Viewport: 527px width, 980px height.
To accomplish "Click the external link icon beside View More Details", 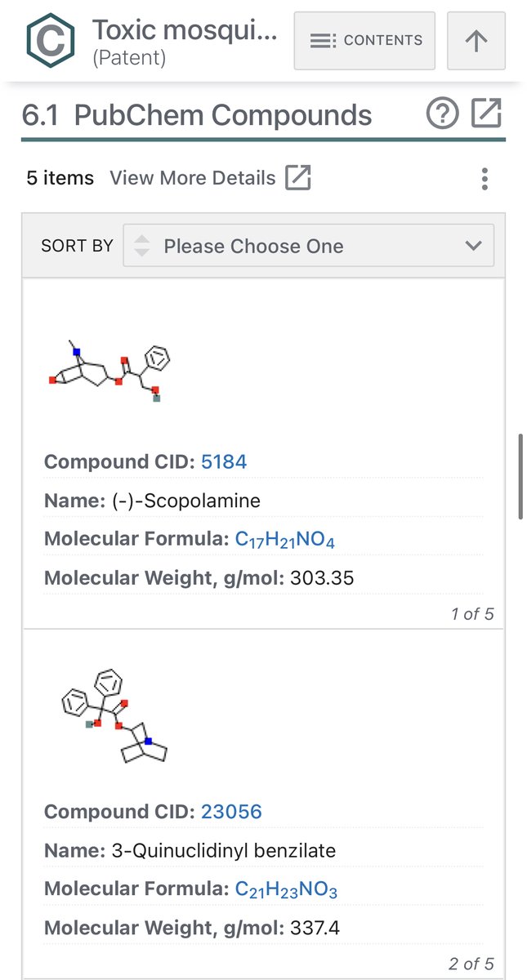I will 298,178.
